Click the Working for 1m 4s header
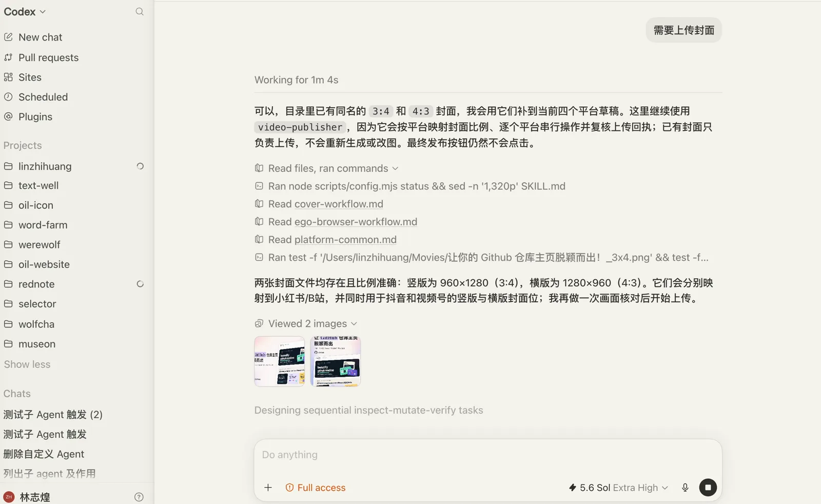 point(296,80)
